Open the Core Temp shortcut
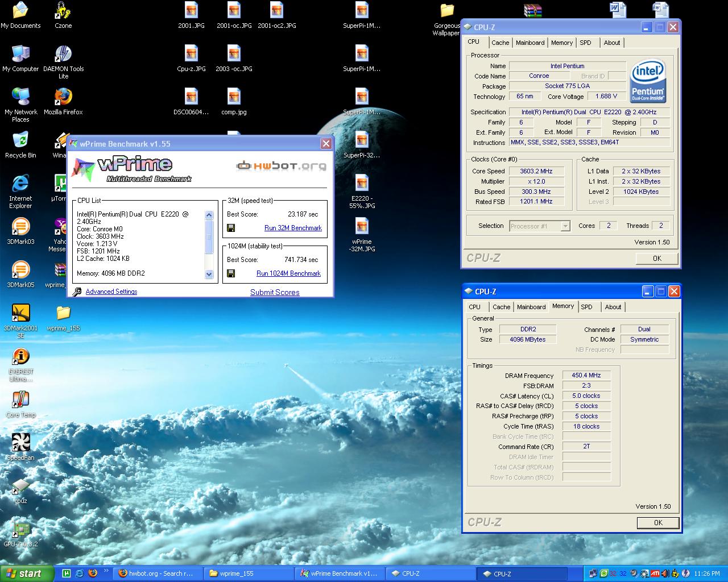This screenshot has height=582, width=728. [x=20, y=404]
